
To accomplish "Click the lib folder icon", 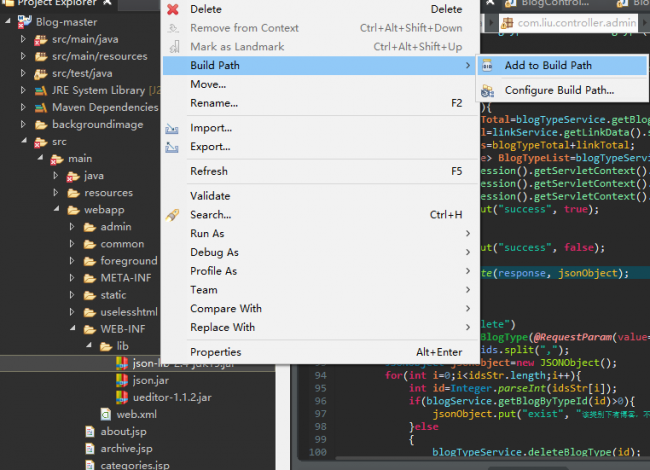I will pos(106,346).
